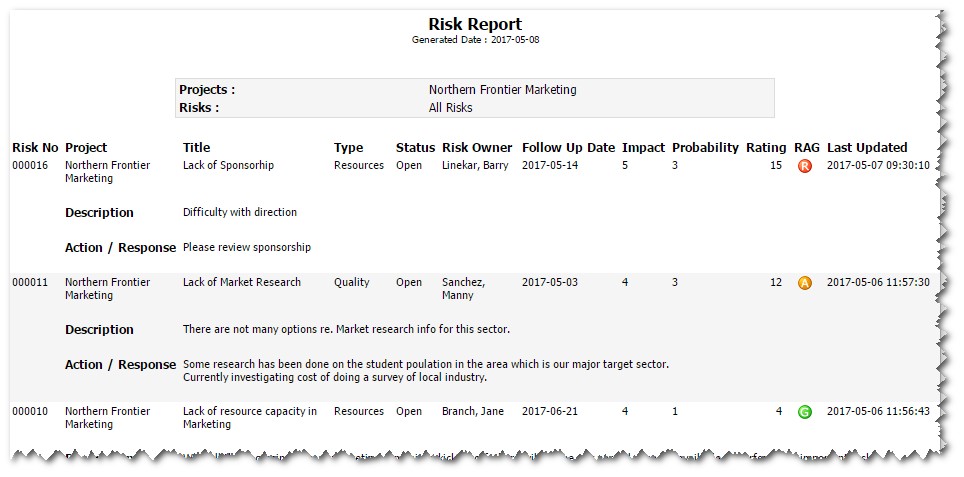Click the Difficulty with direction description
The width and height of the screenshot is (964, 477).
240,213
